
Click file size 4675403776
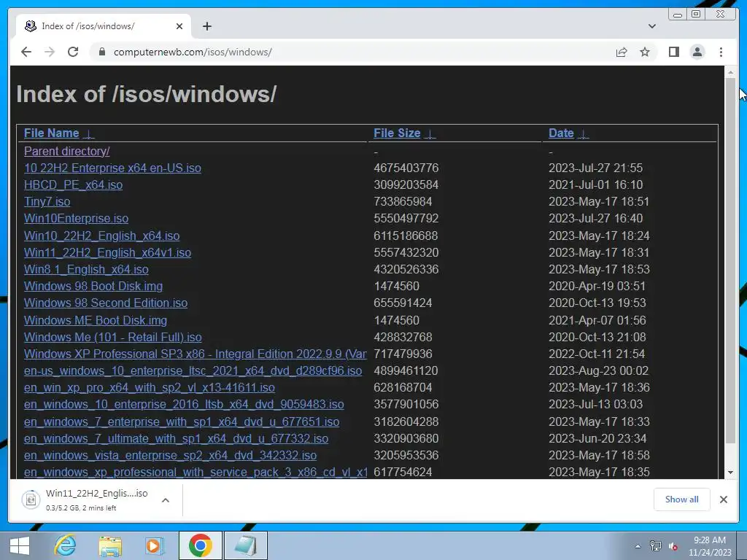(x=406, y=168)
